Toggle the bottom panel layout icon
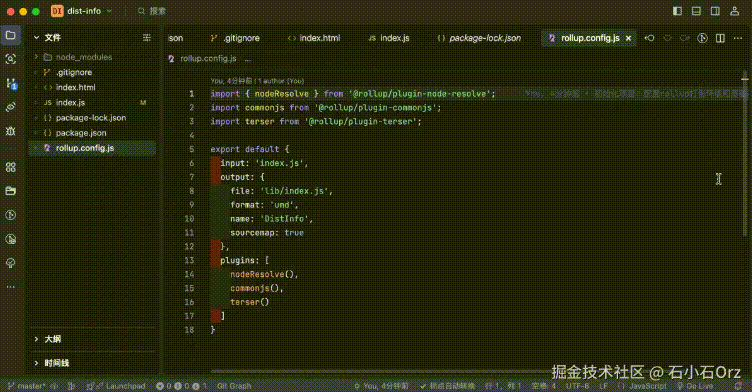The height and width of the screenshot is (392, 752). (696, 11)
